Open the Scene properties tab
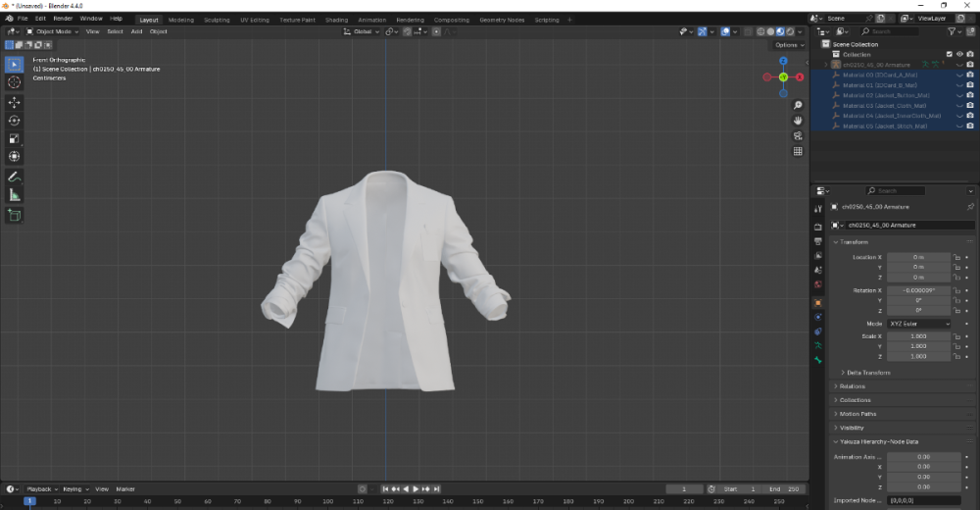 pos(817,270)
